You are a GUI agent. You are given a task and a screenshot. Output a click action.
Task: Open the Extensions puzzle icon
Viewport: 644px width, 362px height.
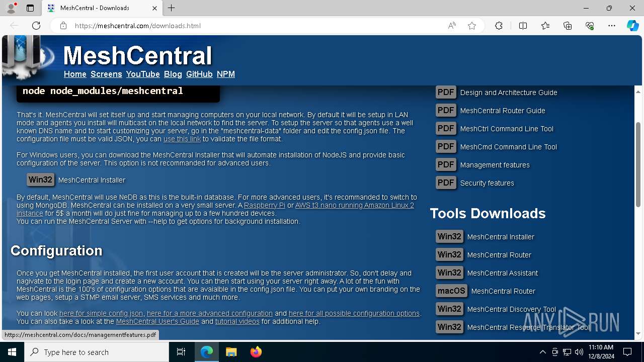click(x=499, y=26)
